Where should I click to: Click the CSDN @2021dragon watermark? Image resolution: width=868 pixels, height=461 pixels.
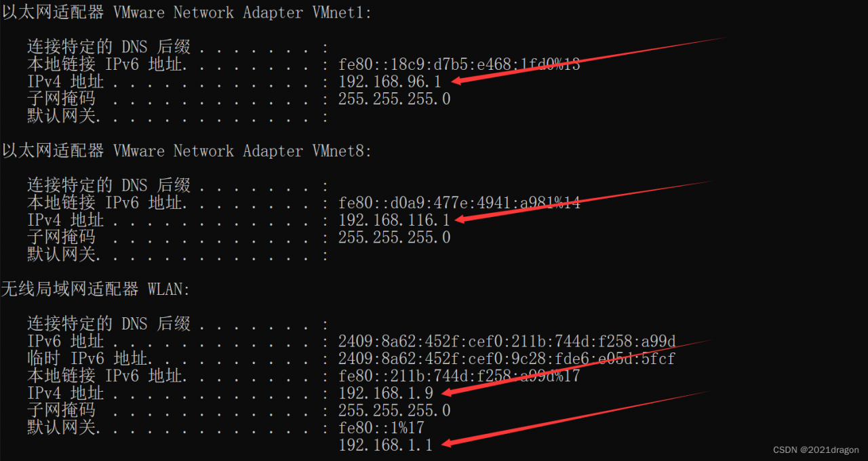pos(816,450)
